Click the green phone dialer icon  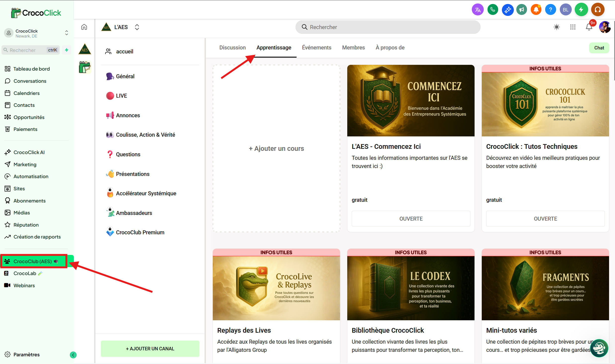coord(492,10)
